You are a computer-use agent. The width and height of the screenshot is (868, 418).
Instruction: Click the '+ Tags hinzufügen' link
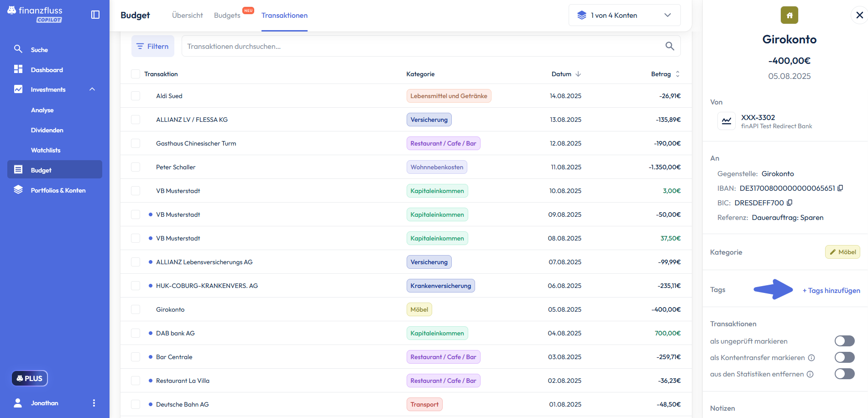[x=831, y=290]
